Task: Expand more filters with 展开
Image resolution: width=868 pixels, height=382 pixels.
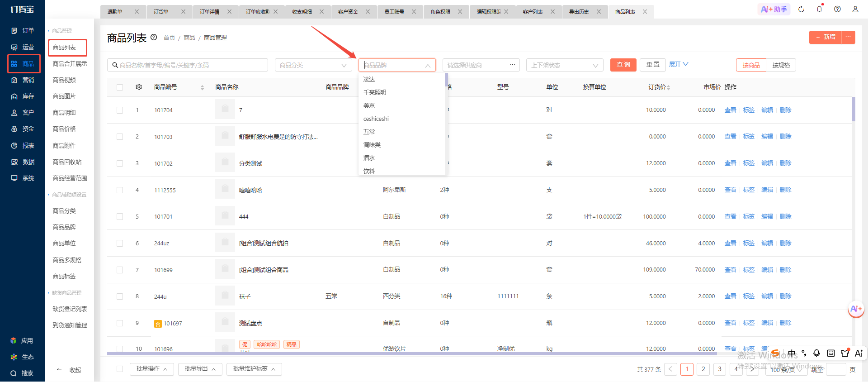Action: (x=679, y=64)
